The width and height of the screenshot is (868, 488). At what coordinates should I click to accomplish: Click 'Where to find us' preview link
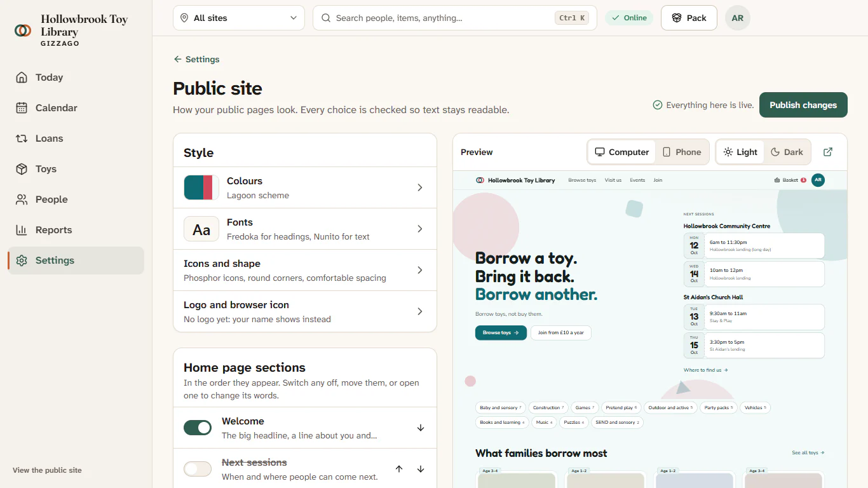coord(705,370)
